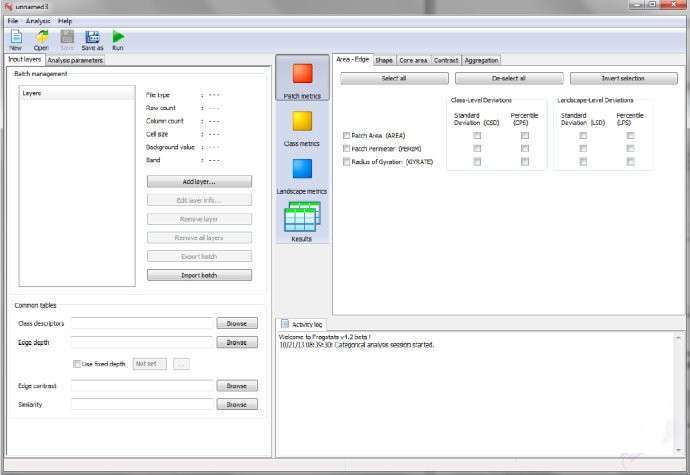Open the Analysis menu
The height and width of the screenshot is (475, 690).
[x=38, y=21]
